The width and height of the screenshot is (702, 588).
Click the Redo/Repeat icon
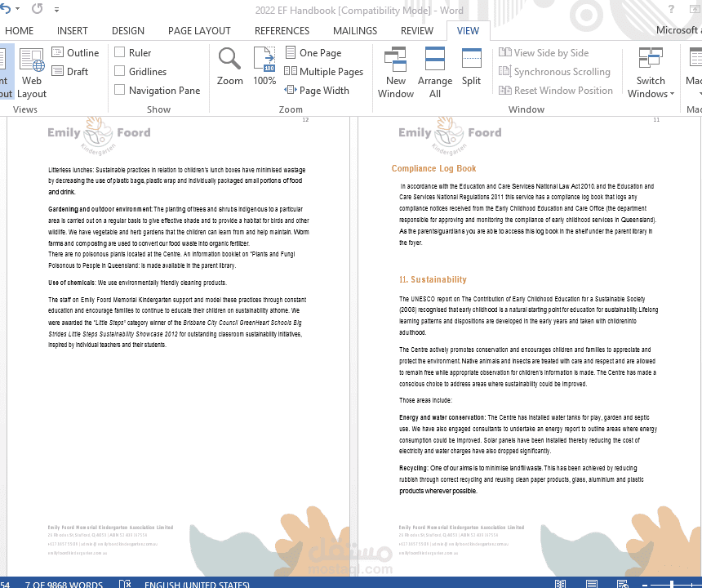[x=38, y=8]
